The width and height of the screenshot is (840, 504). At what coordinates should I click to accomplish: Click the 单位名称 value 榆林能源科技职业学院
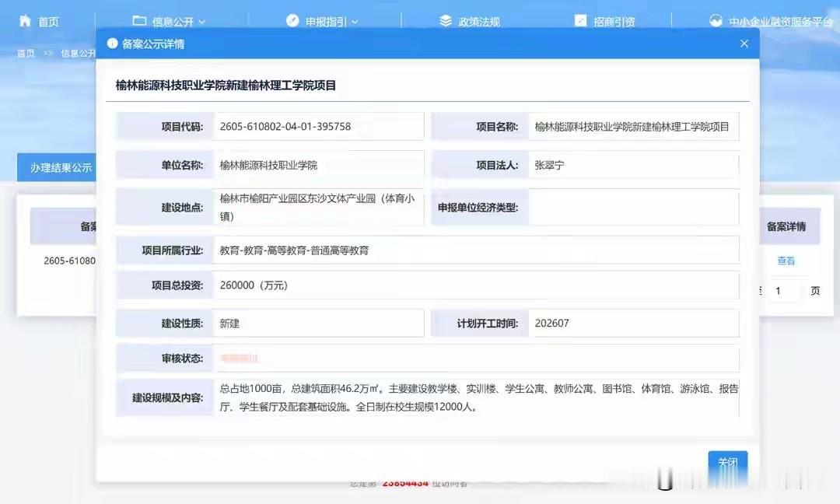[x=268, y=165]
